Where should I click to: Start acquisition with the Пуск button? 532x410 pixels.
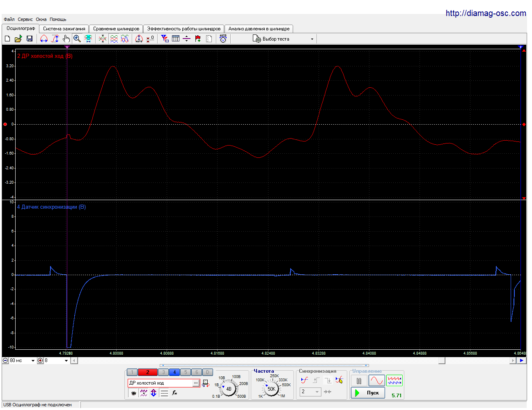click(368, 393)
